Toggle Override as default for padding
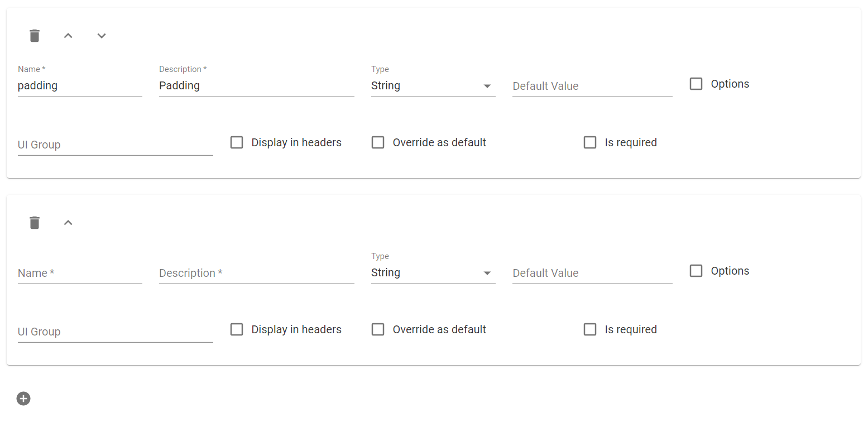 (x=378, y=143)
